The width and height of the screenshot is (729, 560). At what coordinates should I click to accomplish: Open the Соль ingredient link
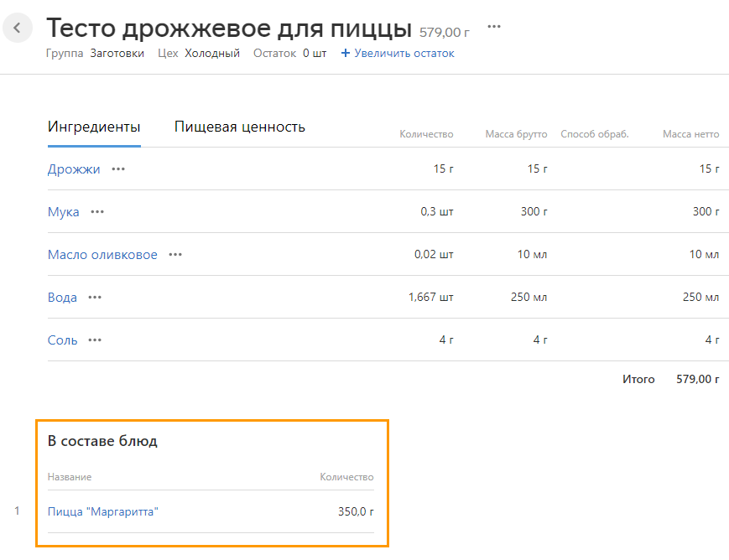pyautogui.click(x=62, y=340)
